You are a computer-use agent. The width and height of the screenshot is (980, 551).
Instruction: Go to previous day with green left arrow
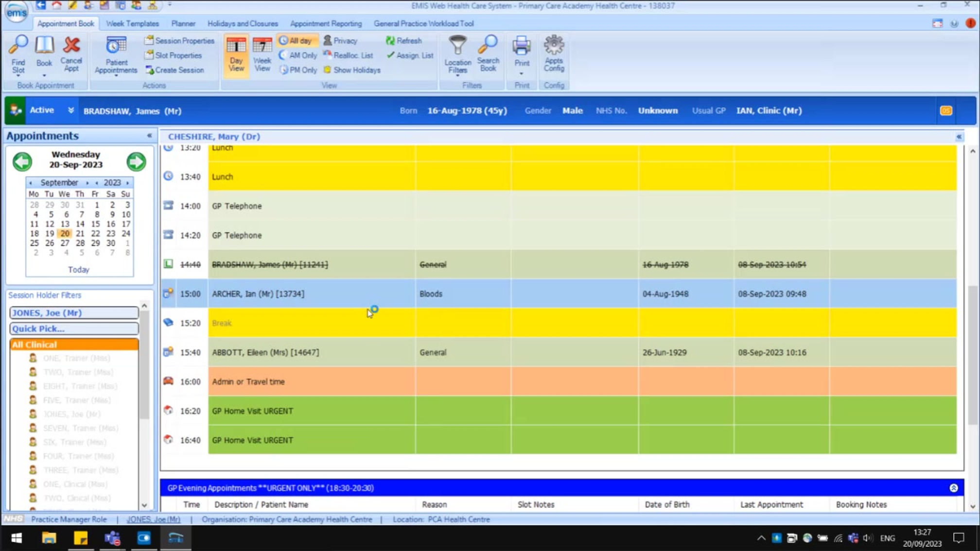(x=22, y=161)
